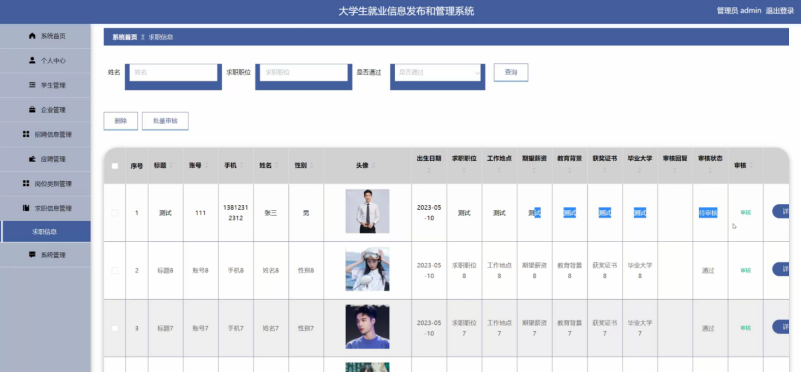
Task: Open details button in the 张三 row
Action: click(781, 212)
